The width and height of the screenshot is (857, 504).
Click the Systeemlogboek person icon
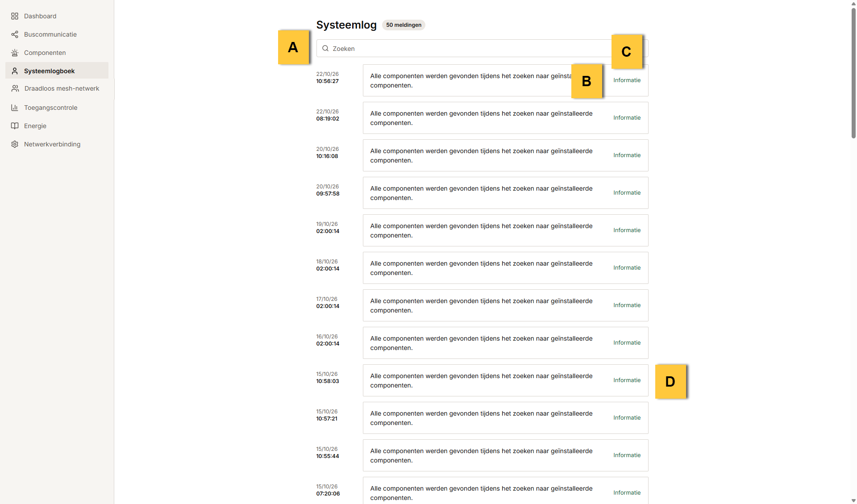click(x=15, y=71)
